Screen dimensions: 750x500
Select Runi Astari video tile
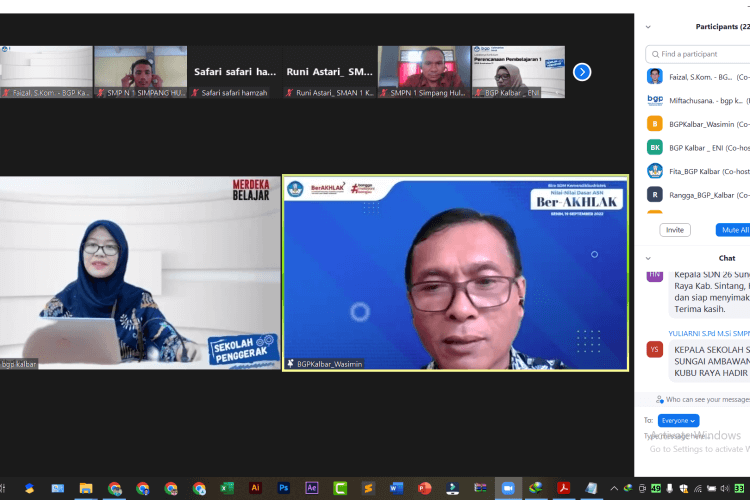click(x=328, y=72)
